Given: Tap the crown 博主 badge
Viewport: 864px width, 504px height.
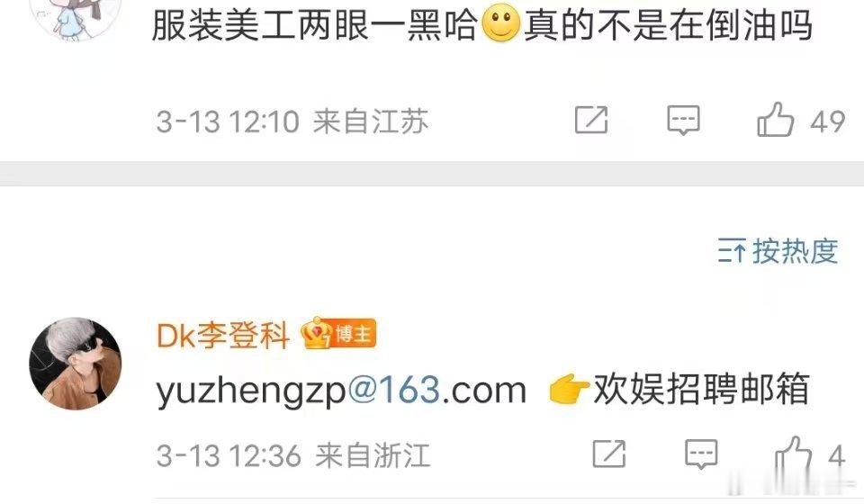Looking at the screenshot, I should pos(338,333).
